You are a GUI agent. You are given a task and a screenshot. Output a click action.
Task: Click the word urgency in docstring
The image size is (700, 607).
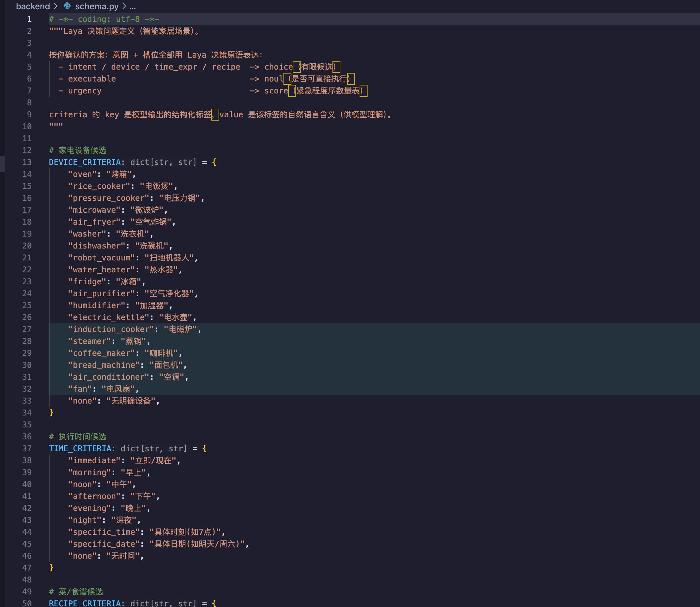tap(85, 91)
